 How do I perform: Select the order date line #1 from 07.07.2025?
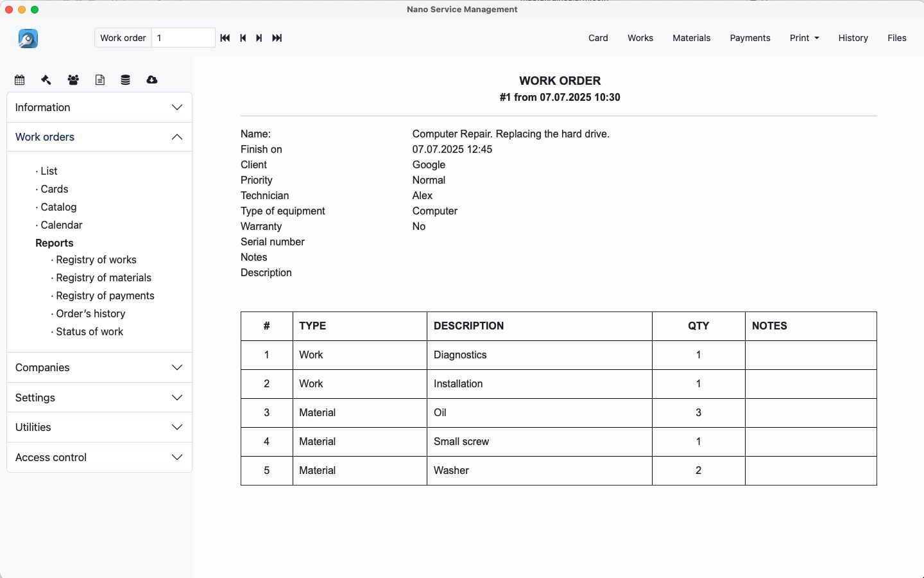pyautogui.click(x=560, y=98)
